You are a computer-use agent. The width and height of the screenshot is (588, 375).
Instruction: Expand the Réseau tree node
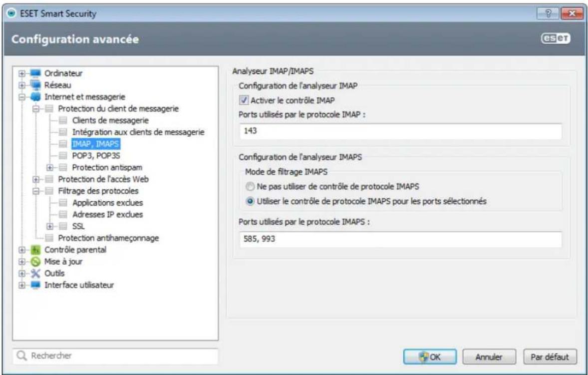pyautogui.click(x=22, y=85)
